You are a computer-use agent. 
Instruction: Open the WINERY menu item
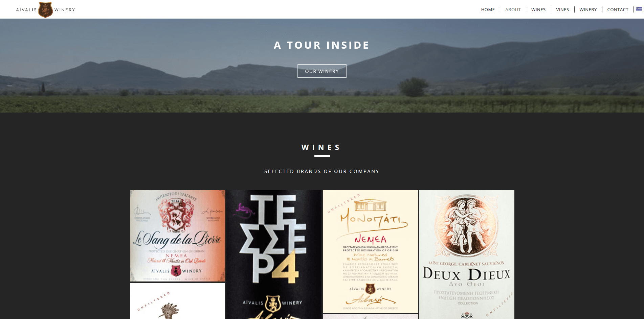588,9
